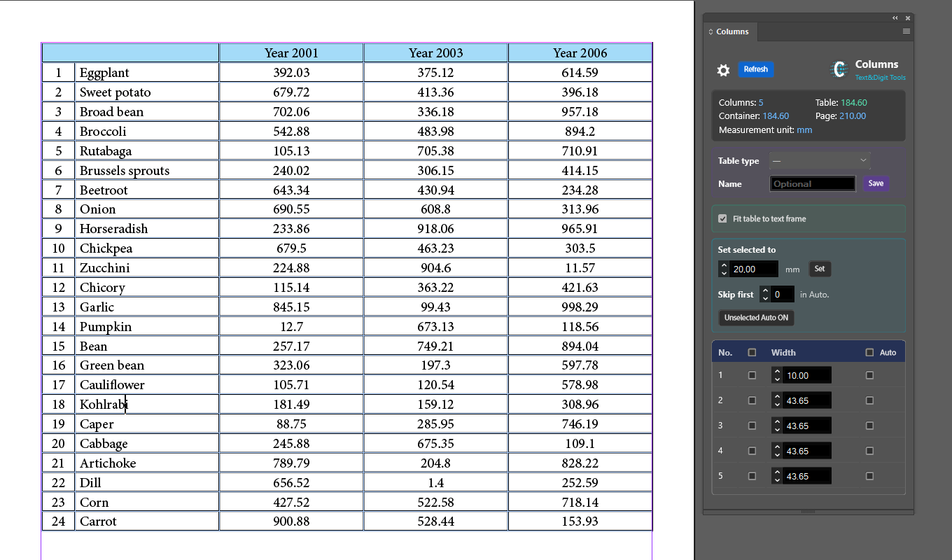Click the 'Columns: 5' info text
This screenshot has width=952, height=560.
click(x=741, y=103)
